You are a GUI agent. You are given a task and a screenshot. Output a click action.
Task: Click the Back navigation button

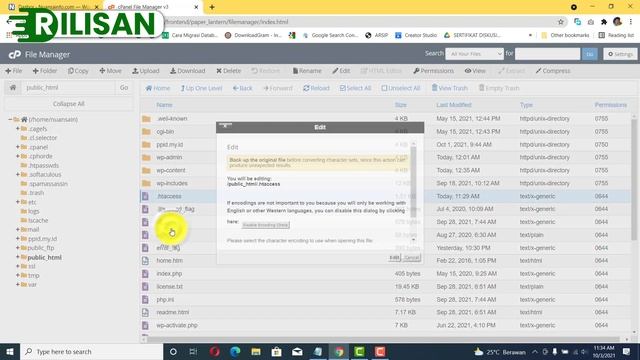point(242,88)
